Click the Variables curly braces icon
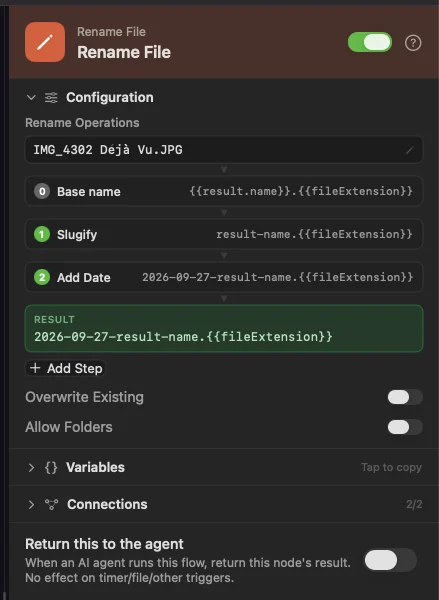The image size is (439, 600). [x=51, y=468]
